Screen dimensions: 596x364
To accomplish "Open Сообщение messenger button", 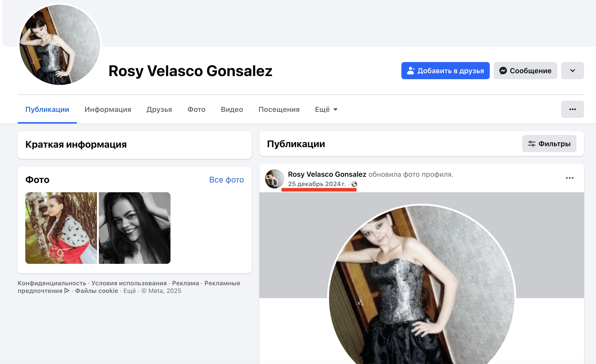I will tap(525, 71).
